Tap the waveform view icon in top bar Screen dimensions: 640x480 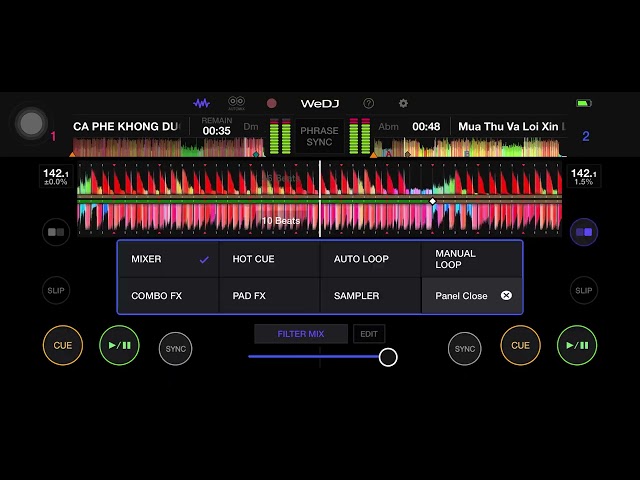201,103
